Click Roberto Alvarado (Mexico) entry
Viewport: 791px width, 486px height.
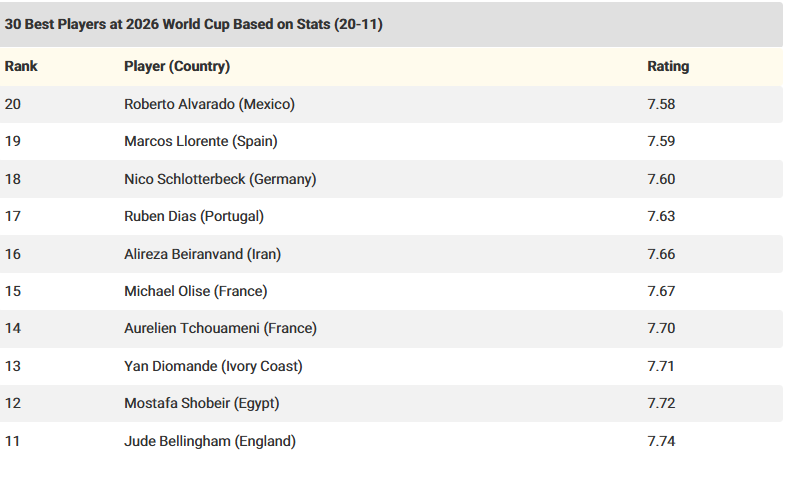tap(209, 104)
